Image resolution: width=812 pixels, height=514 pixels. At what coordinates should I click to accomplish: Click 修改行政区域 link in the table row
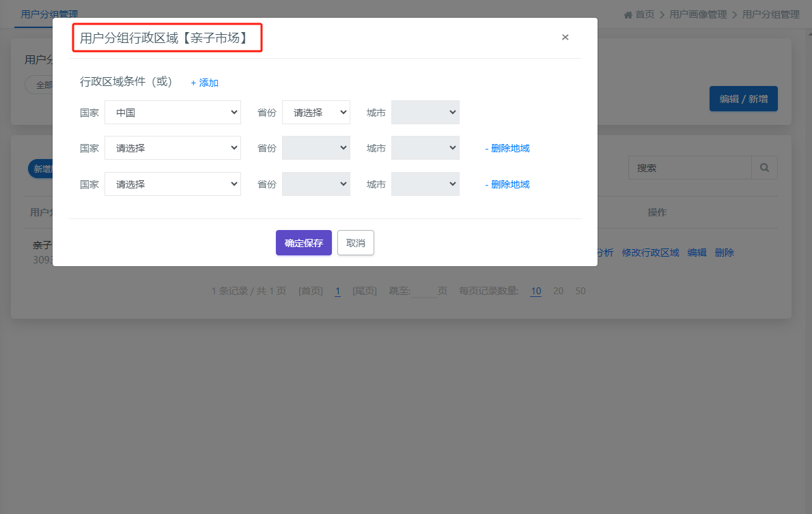(x=650, y=253)
